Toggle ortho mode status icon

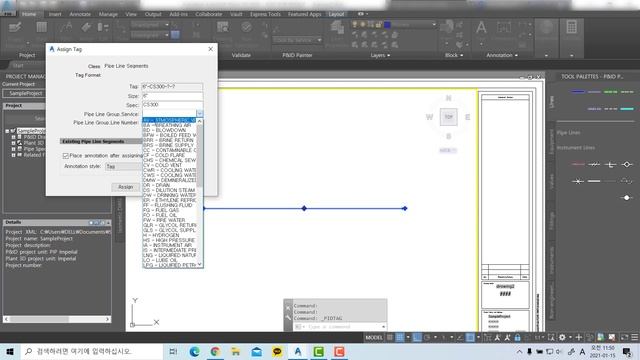417,338
